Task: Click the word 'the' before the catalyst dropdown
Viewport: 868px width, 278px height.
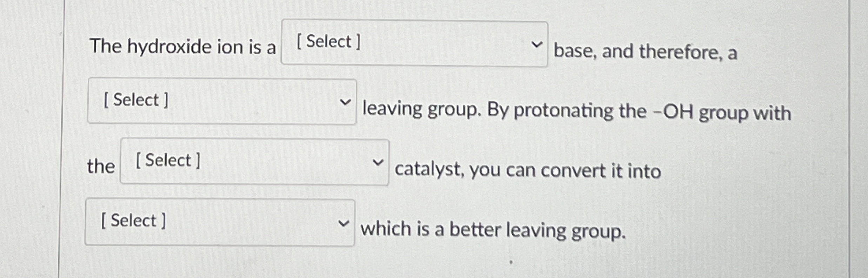Action: pos(101,165)
